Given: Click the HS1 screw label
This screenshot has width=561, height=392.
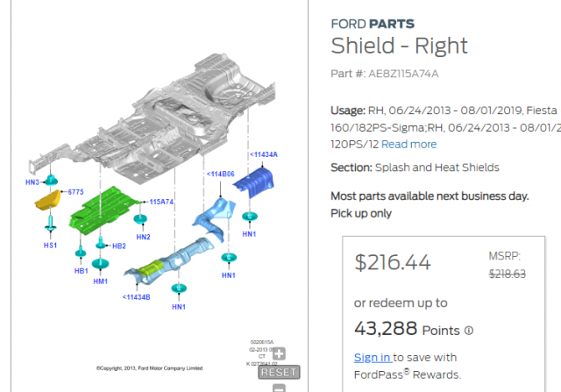Looking at the screenshot, I should pos(50,246).
